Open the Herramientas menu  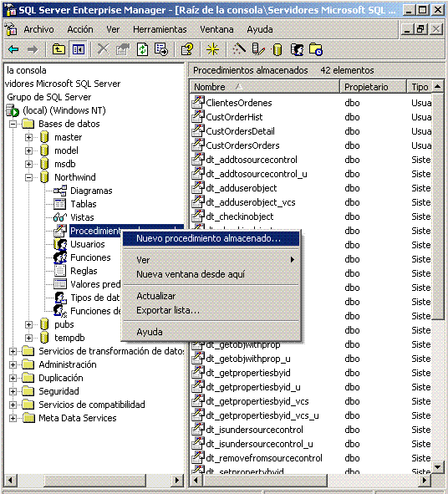pyautogui.click(x=160, y=29)
